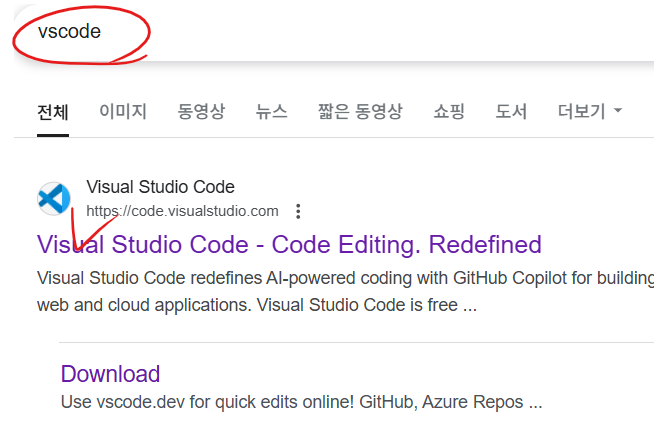Image resolution: width=654 pixels, height=431 pixels.
Task: Switch to the 쇼핑 tab
Action: pos(449,111)
